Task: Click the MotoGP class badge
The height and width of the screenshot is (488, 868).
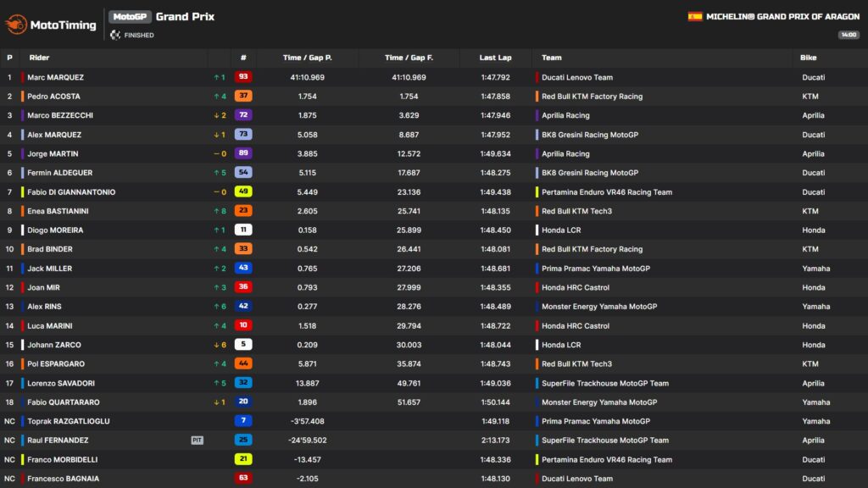Action: (130, 17)
